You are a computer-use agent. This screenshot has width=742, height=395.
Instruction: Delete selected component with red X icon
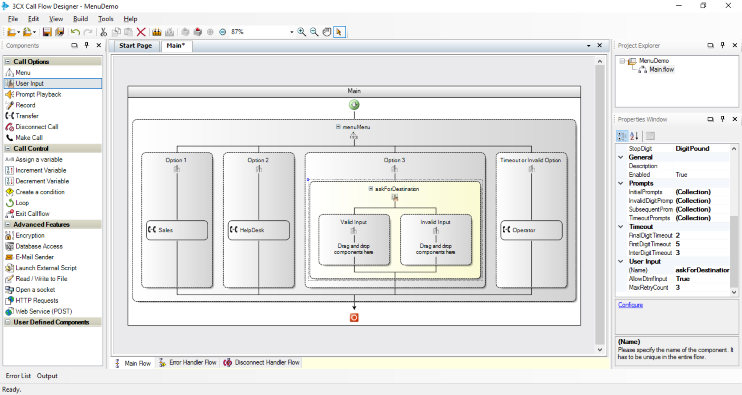(x=141, y=32)
